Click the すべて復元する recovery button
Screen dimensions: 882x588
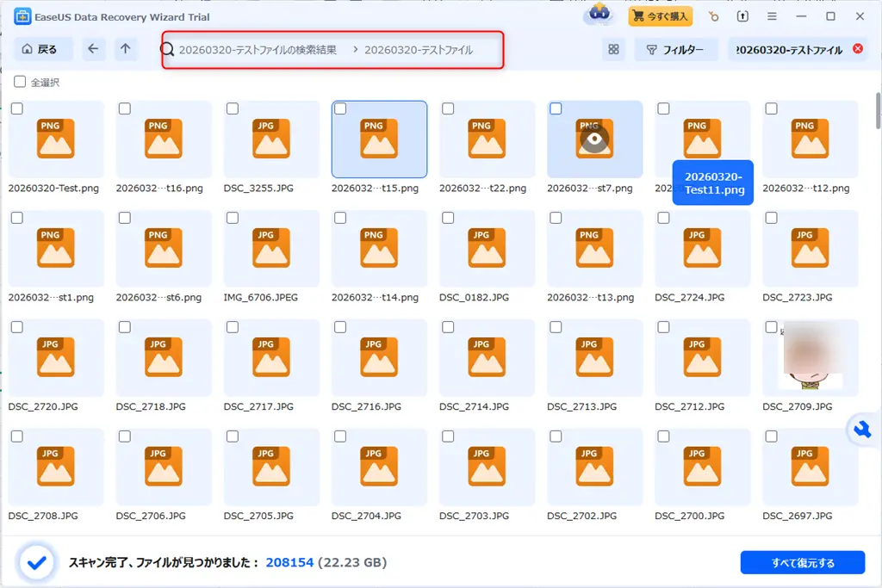coord(804,561)
